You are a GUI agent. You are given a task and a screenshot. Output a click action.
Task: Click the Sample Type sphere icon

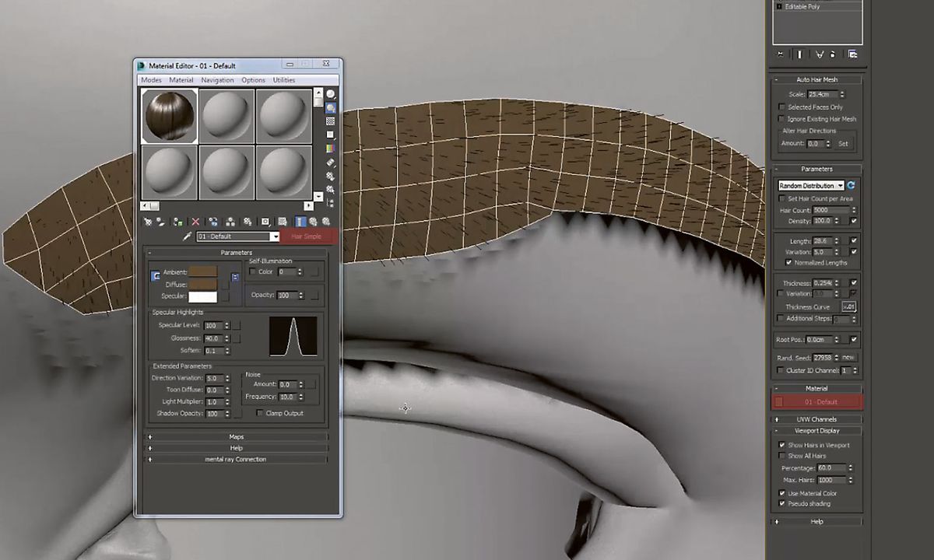point(330,95)
